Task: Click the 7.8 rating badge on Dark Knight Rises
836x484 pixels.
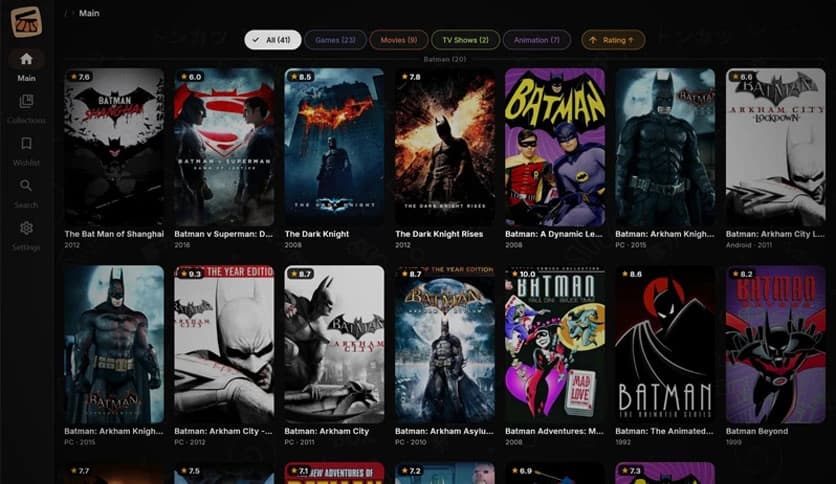Action: (x=411, y=77)
